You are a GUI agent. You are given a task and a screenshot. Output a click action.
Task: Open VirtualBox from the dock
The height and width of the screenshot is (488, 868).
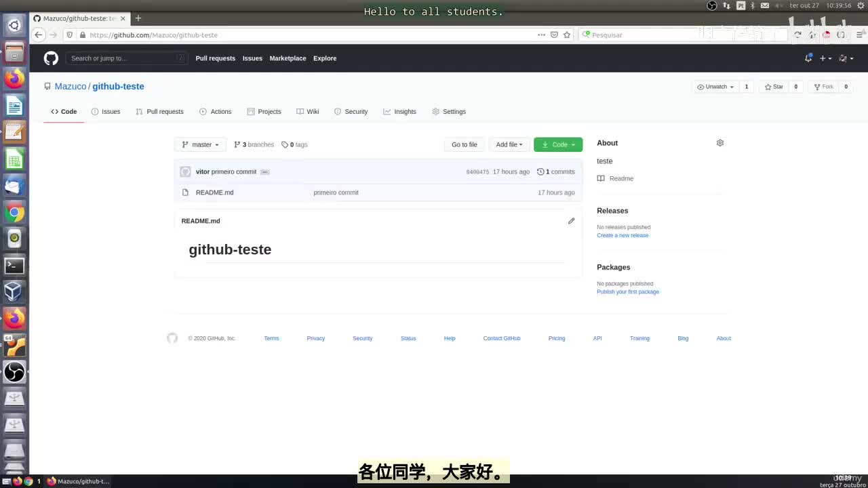pos(14,292)
